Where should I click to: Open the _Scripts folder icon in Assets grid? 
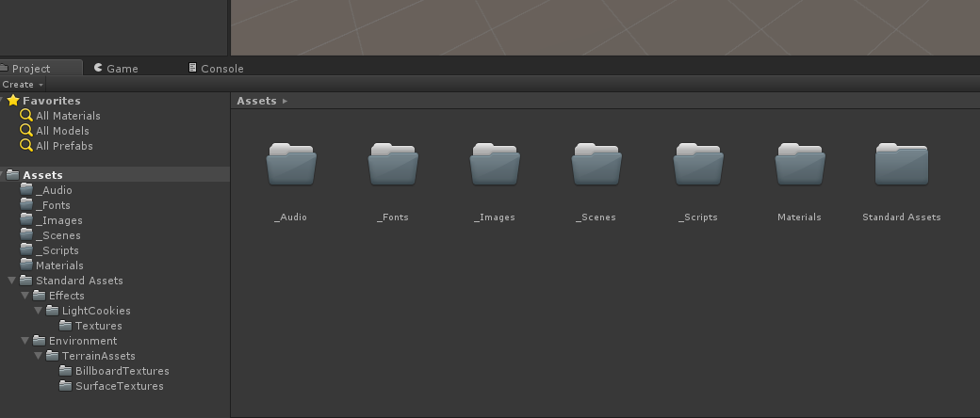tap(698, 165)
